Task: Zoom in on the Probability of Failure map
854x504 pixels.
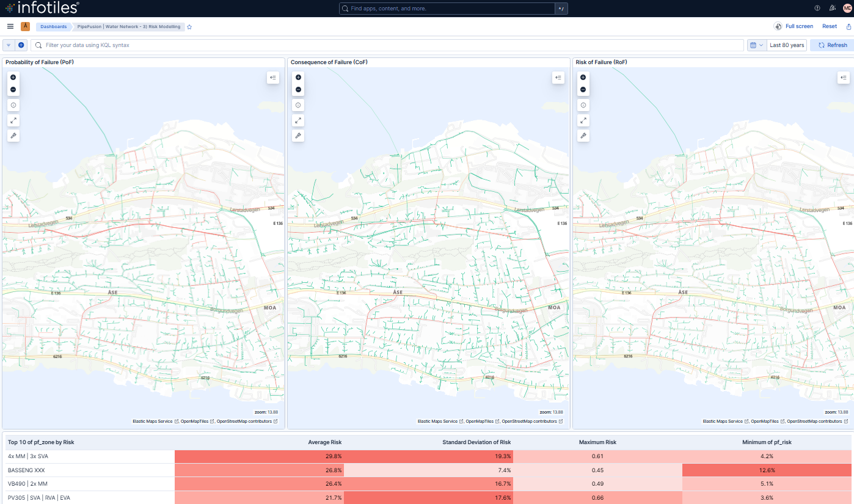Action: tap(13, 78)
